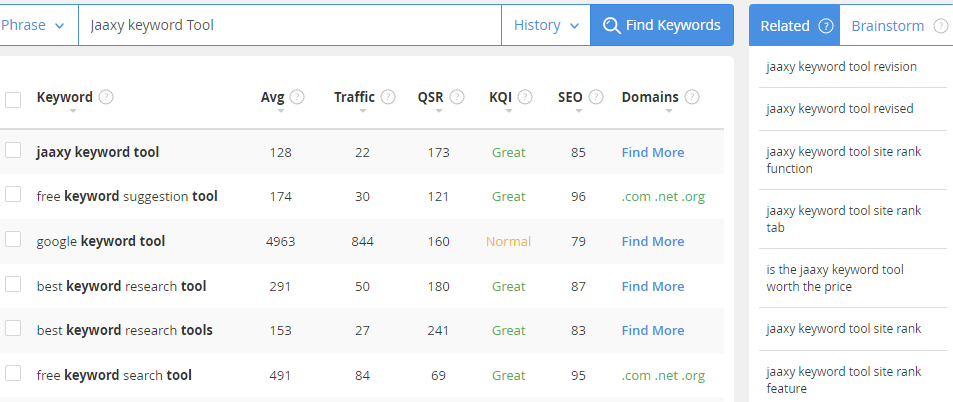Open the History dropdown

(546, 25)
